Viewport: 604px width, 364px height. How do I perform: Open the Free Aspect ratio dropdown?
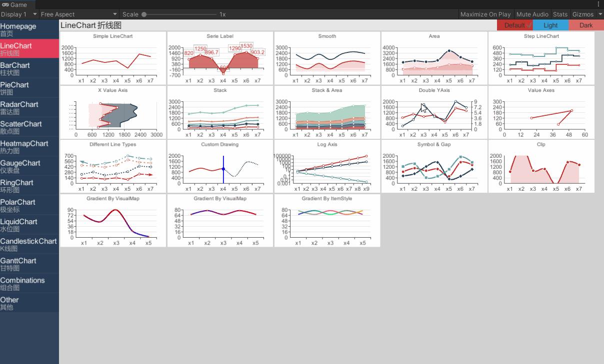(x=77, y=14)
